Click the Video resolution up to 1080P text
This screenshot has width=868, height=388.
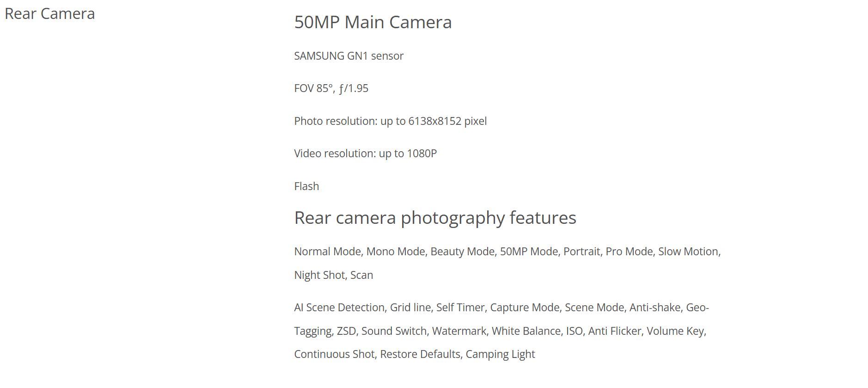(366, 154)
